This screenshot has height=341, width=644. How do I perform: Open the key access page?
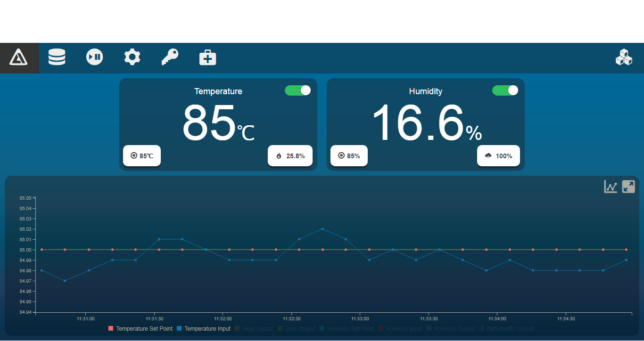170,57
